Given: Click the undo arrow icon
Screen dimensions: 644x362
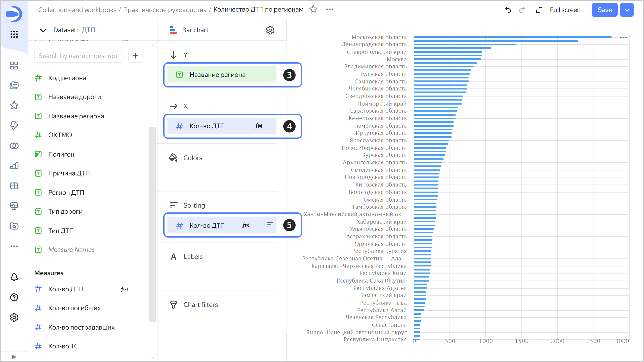Looking at the screenshot, I should pos(508,10).
